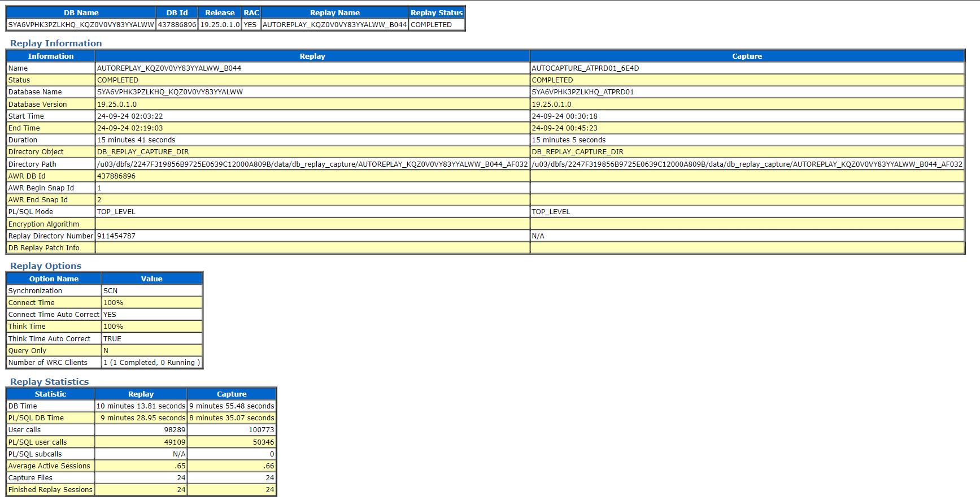
Task: Select the DB Id value 437886896 in top table
Action: click(x=177, y=25)
